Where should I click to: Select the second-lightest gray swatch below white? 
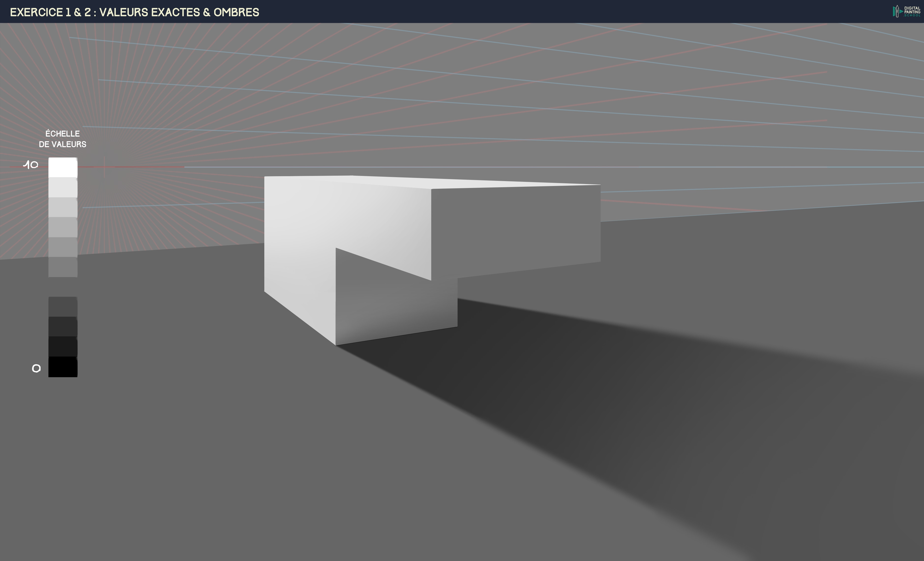pyautogui.click(x=63, y=187)
